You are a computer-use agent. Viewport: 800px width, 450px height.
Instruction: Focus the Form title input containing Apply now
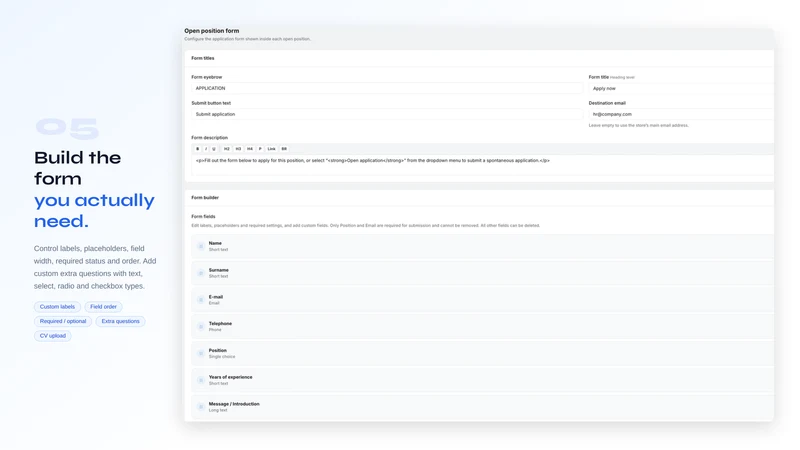[681, 88]
